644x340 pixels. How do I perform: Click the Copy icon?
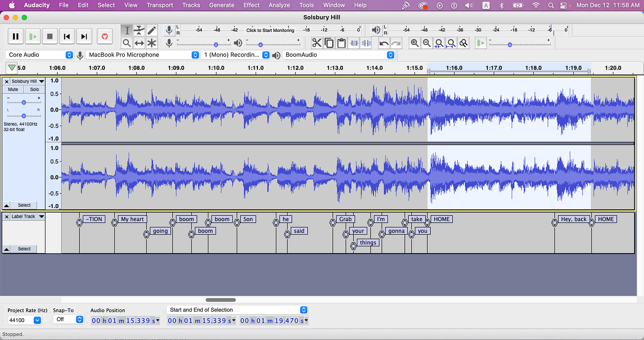click(329, 43)
